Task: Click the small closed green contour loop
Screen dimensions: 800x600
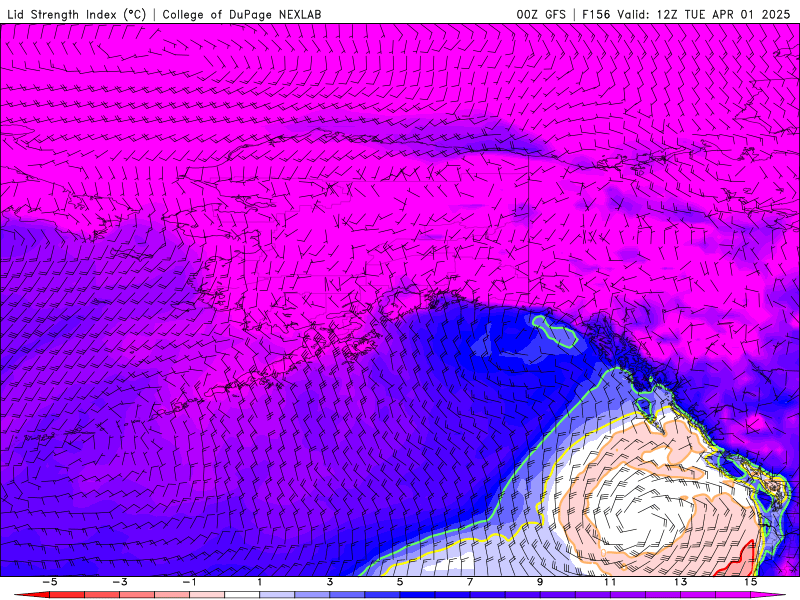Action: pos(555,332)
